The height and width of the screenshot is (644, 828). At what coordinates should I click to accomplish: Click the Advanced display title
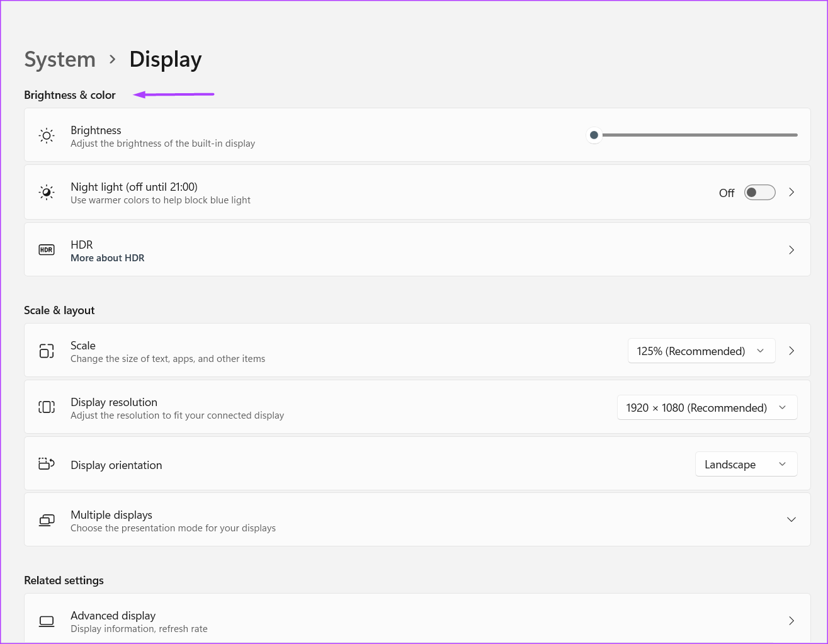click(113, 616)
